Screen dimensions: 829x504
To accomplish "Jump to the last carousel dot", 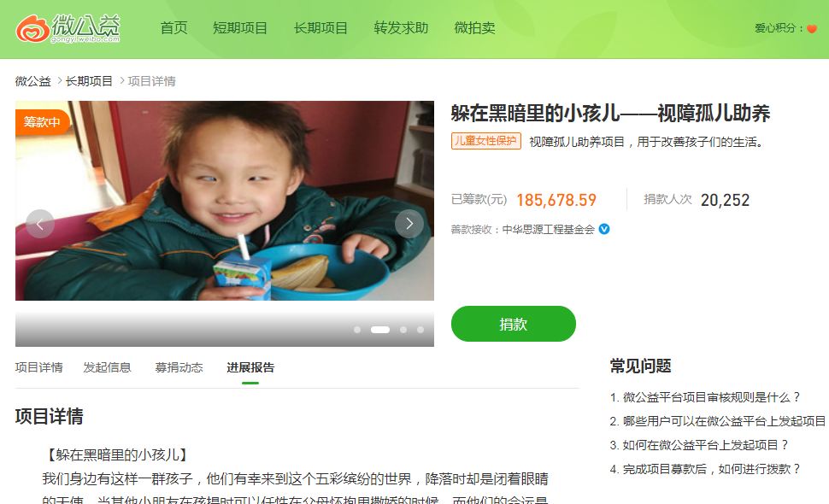I will [x=420, y=330].
